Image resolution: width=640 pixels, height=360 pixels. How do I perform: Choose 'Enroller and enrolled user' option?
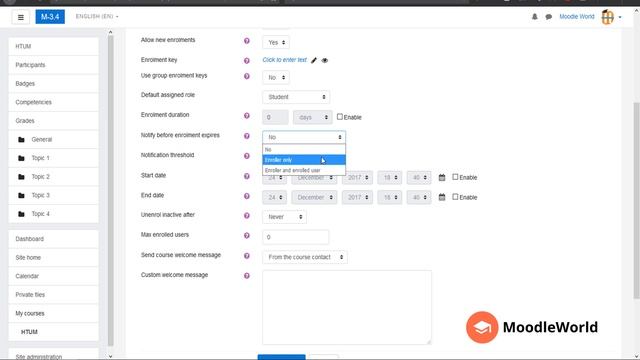click(x=304, y=170)
